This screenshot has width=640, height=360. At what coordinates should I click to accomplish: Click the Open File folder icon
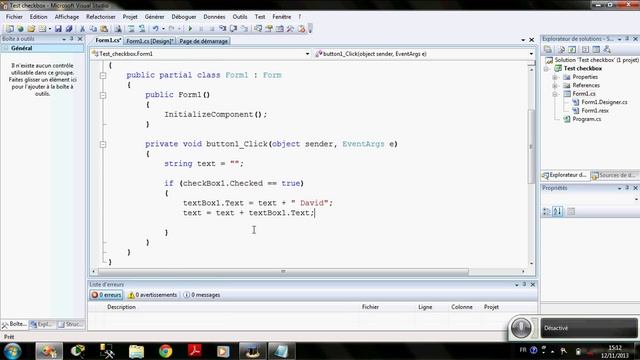[31, 29]
